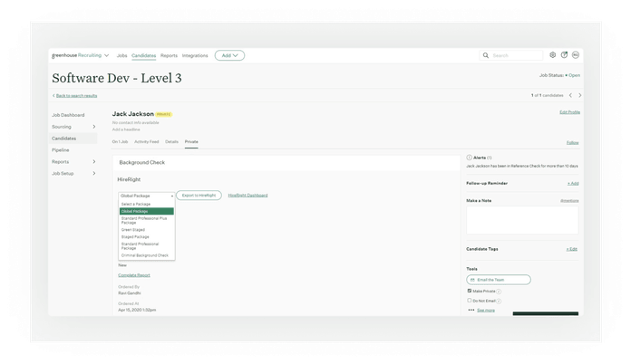Uncheck the Make Private checkbox
The image size is (631, 364).
[470, 291]
